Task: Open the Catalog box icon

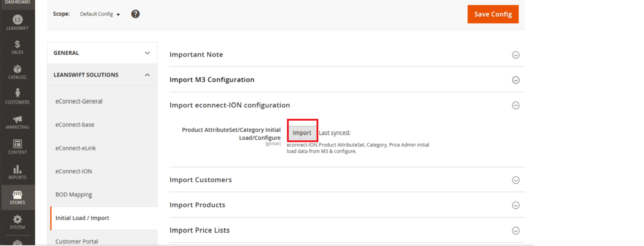Action: click(x=18, y=70)
